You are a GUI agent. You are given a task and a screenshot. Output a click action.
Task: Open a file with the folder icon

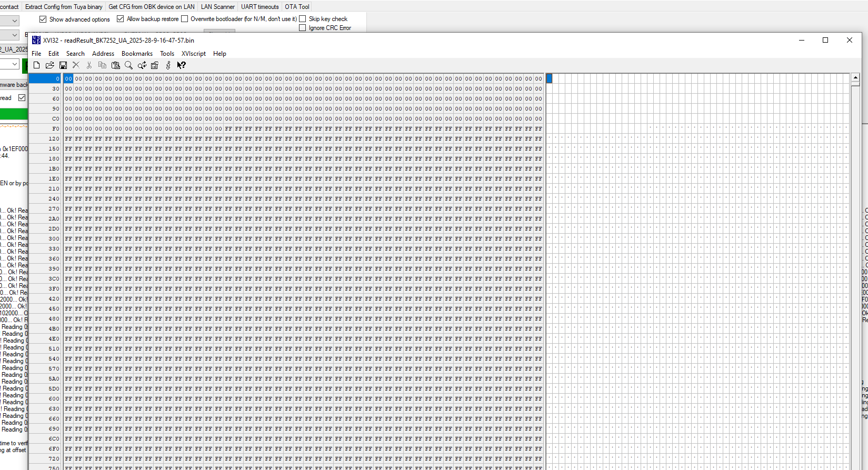click(49, 65)
